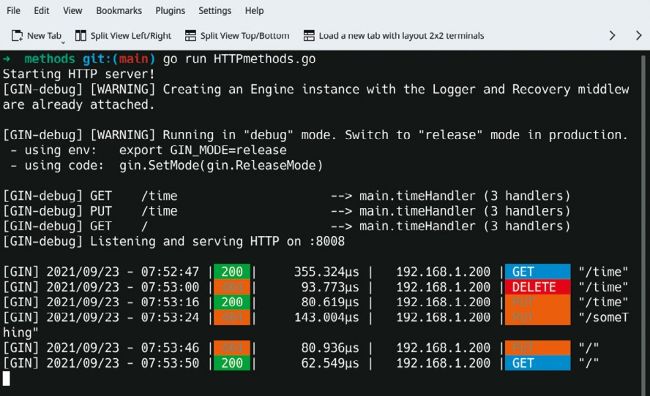Click the 2x2 terminals layout icon

(309, 36)
